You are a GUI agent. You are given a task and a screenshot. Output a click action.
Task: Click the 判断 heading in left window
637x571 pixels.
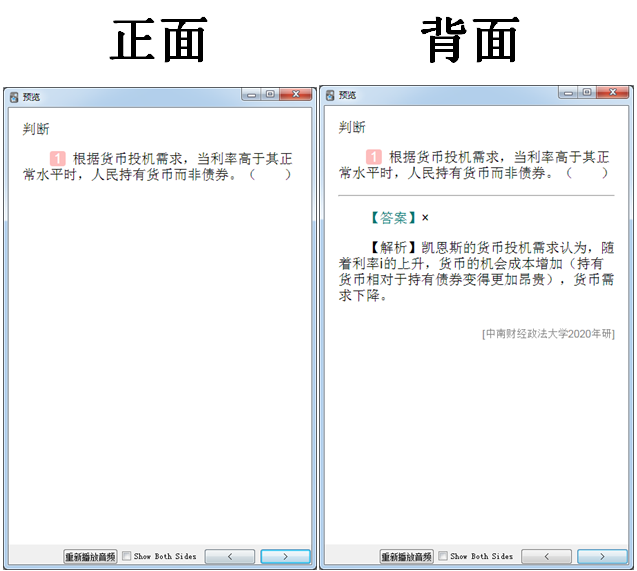click(x=36, y=129)
